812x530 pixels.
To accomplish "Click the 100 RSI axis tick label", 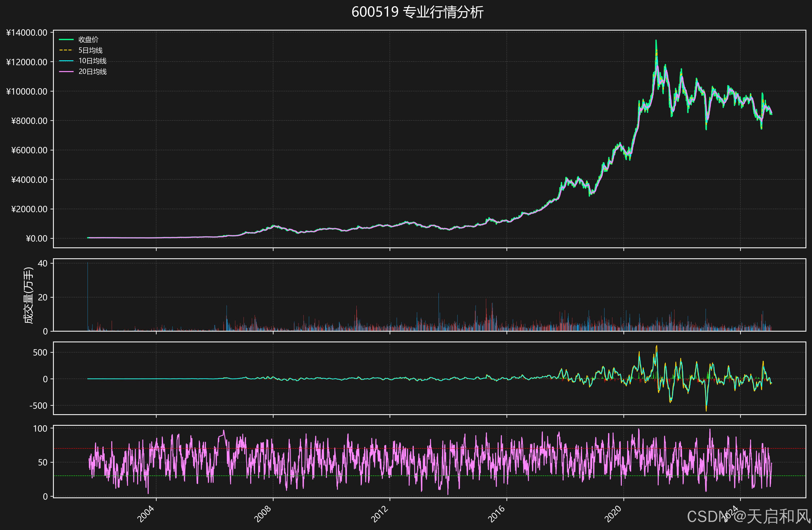I will click(x=40, y=429).
